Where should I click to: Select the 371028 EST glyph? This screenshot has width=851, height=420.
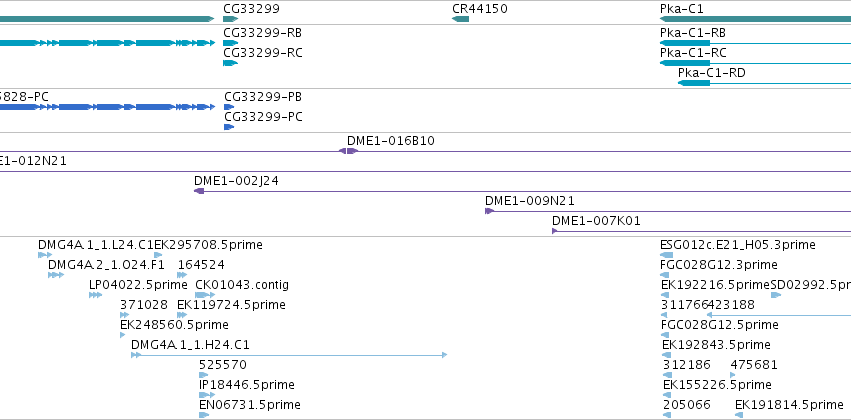(125, 315)
